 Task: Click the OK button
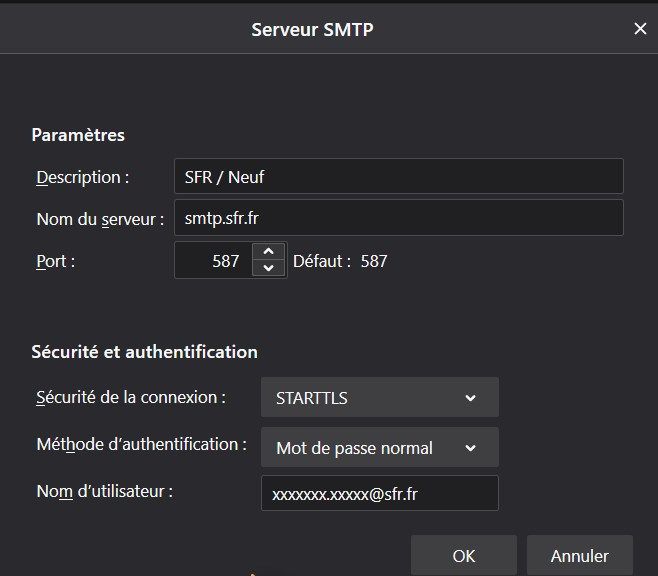[463, 555]
